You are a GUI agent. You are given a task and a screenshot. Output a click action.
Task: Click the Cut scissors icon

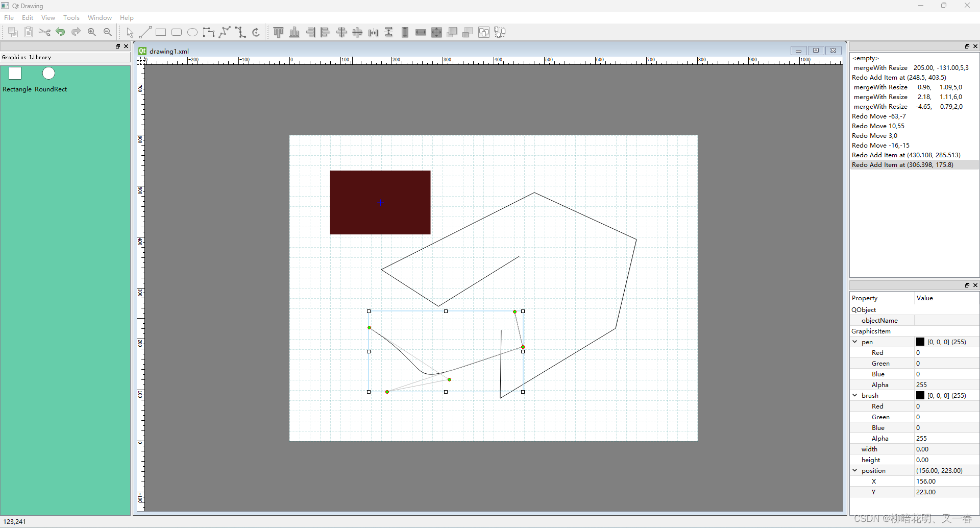pos(44,32)
